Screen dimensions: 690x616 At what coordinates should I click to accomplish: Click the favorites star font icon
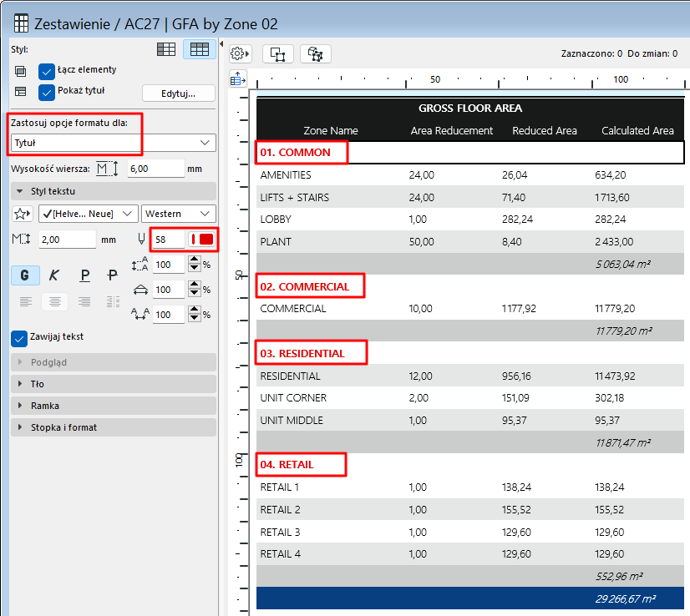point(23,214)
